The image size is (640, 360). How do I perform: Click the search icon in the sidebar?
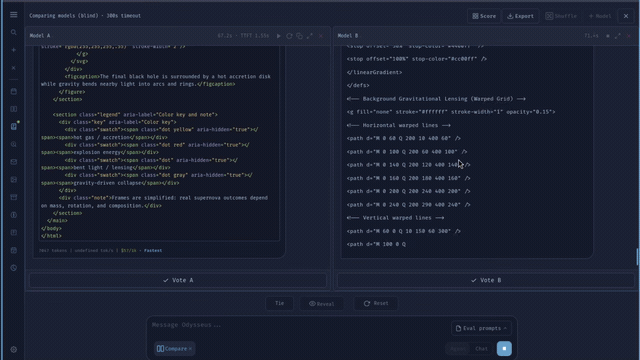13,32
